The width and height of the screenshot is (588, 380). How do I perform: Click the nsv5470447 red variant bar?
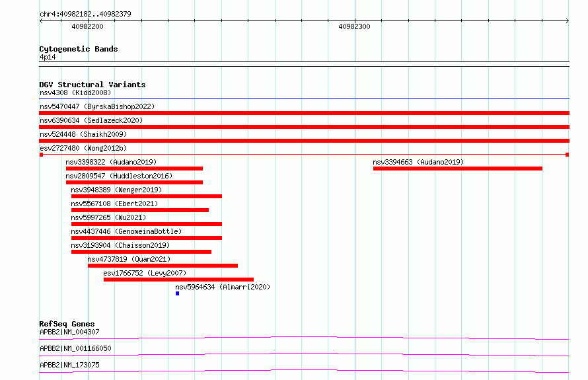point(304,113)
